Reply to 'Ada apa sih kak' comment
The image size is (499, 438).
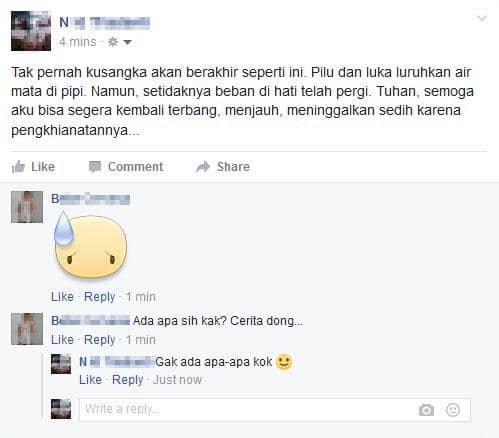100,340
